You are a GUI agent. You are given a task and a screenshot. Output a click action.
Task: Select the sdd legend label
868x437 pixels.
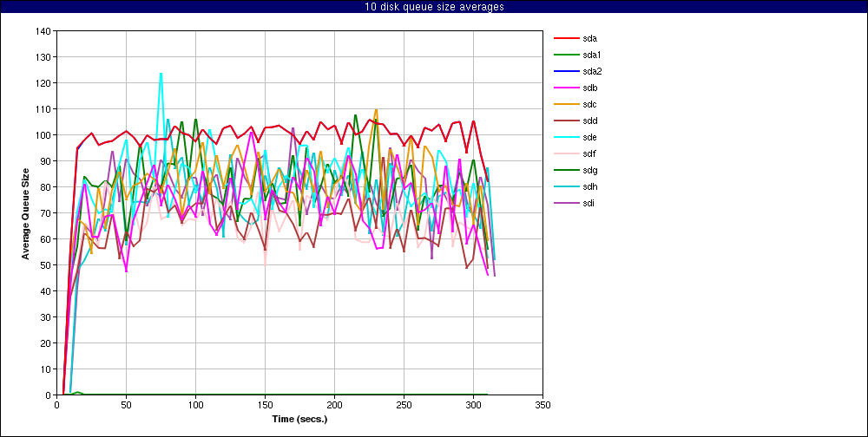click(x=589, y=121)
